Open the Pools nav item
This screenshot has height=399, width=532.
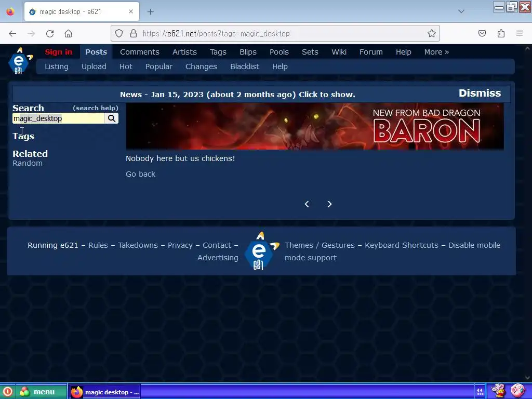click(279, 52)
